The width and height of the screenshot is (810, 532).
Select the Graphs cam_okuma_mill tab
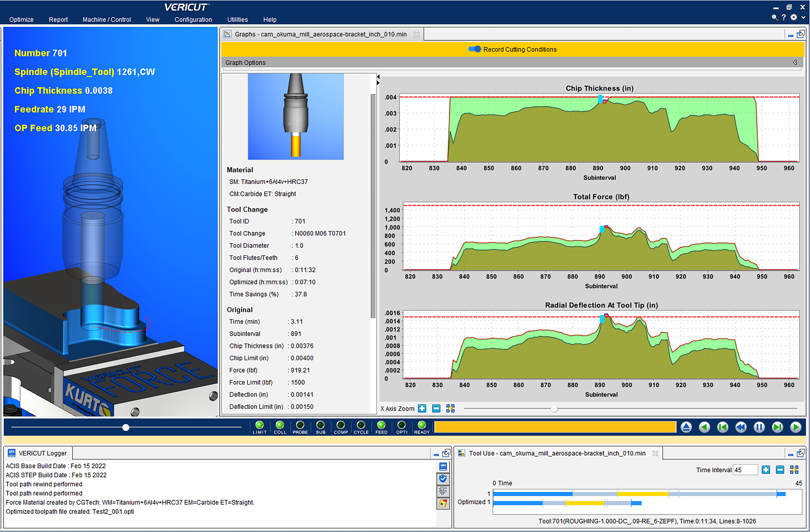pyautogui.click(x=321, y=34)
